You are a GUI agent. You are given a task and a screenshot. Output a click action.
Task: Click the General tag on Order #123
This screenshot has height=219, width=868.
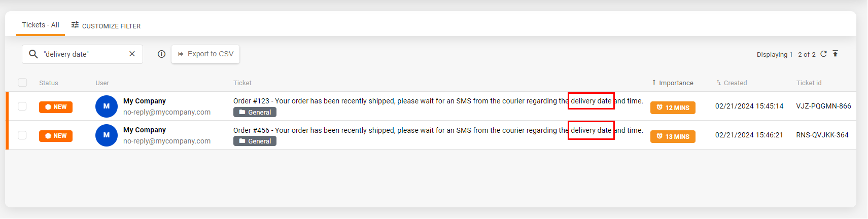255,112
